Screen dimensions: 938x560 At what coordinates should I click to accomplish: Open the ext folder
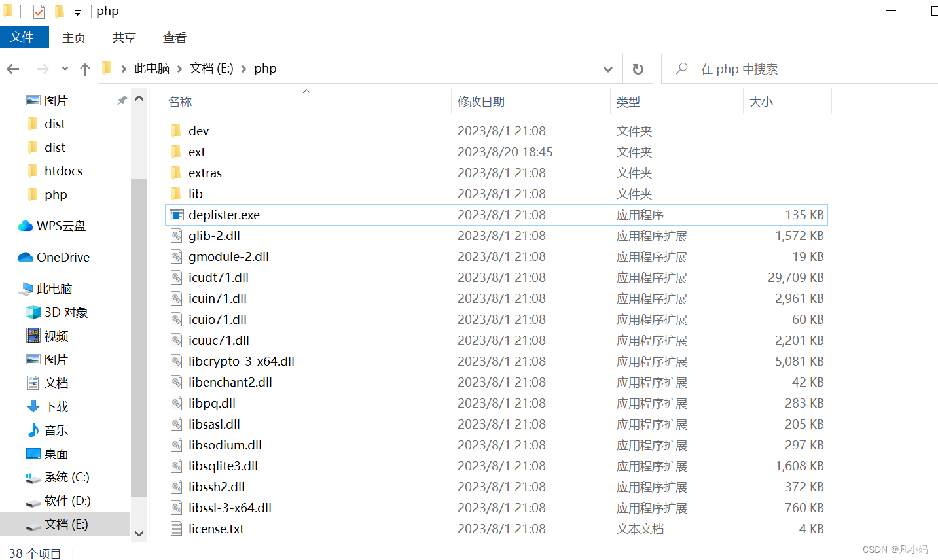pyautogui.click(x=196, y=151)
